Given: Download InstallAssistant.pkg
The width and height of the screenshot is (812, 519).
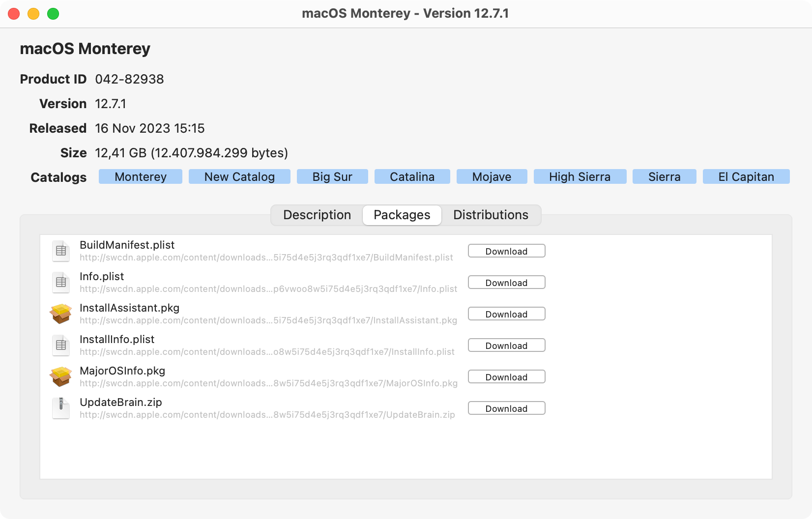Looking at the screenshot, I should pos(506,314).
